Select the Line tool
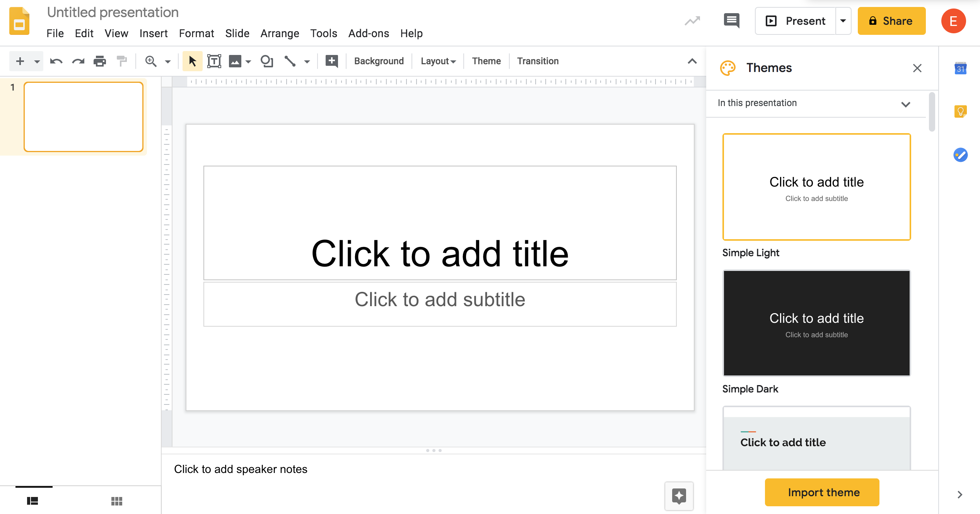 [289, 61]
